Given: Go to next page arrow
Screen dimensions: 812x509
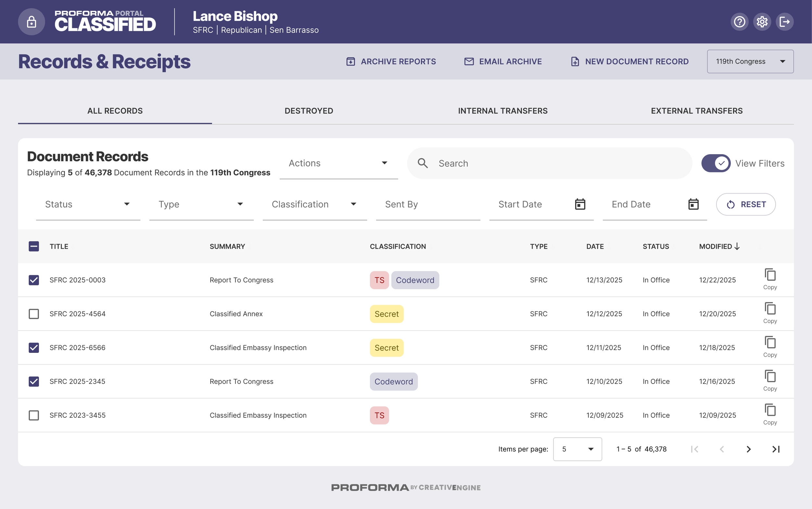Looking at the screenshot, I should pos(748,449).
